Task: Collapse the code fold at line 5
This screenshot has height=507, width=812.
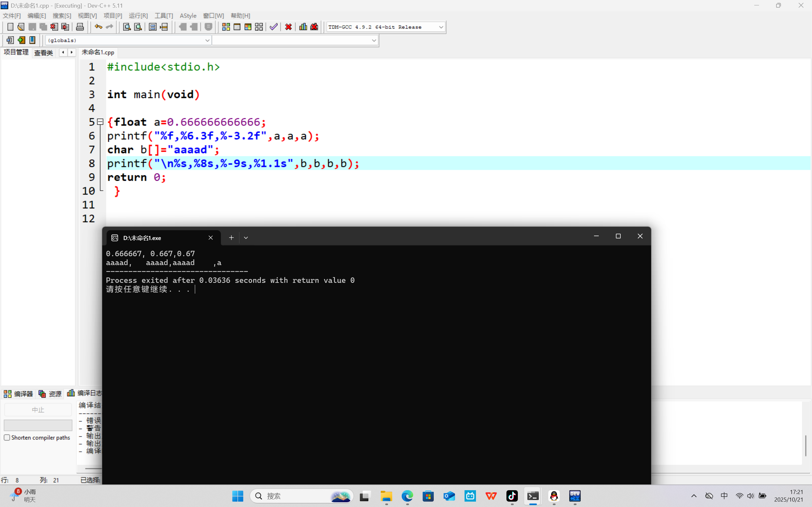Action: pyautogui.click(x=100, y=122)
